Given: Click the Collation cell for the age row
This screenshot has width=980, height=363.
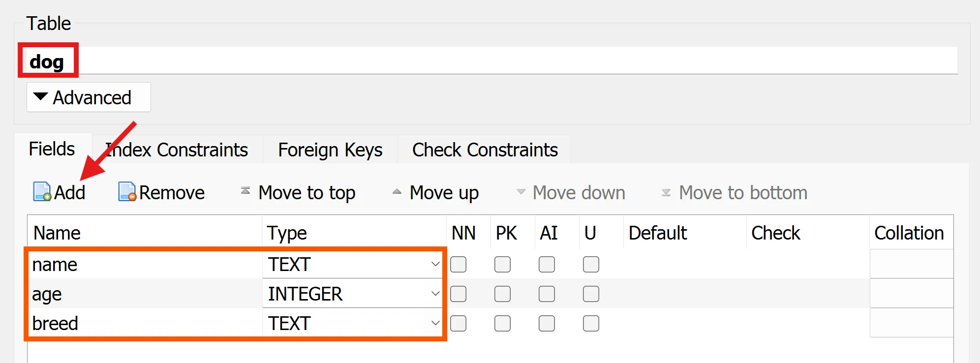Looking at the screenshot, I should tap(911, 294).
